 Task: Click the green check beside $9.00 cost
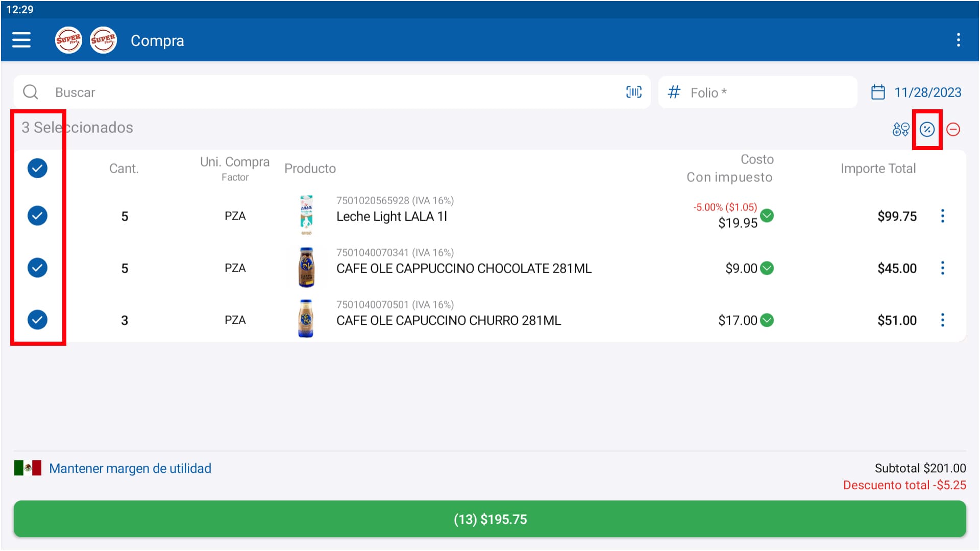767,268
